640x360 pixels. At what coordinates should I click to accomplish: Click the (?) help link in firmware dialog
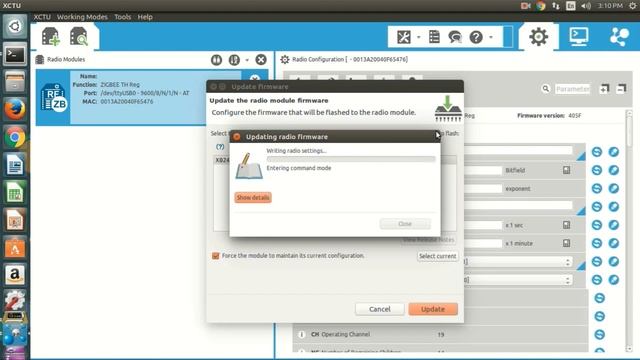[x=220, y=147]
